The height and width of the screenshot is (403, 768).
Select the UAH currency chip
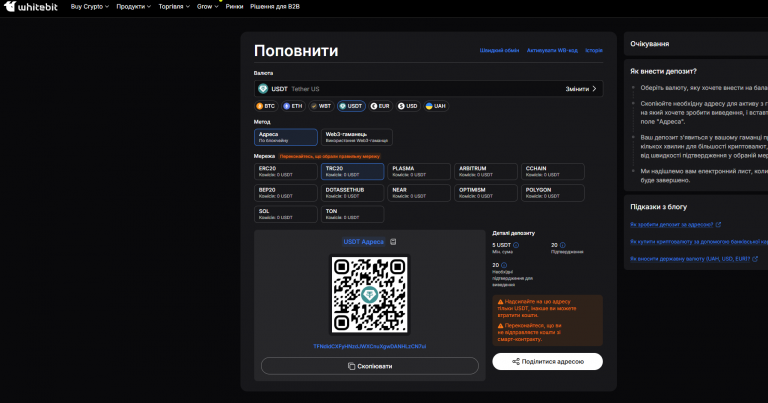point(436,106)
